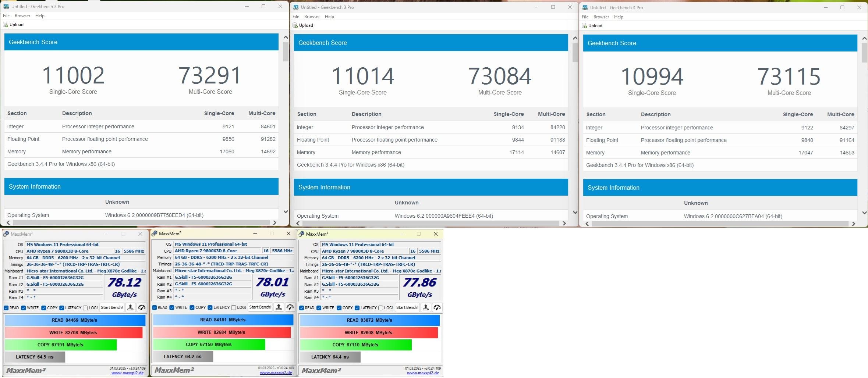Image resolution: width=868 pixels, height=378 pixels.
Task: Click the vertical scrollbar thumb in the 73084 multi-core Geekbench window
Action: click(x=575, y=52)
